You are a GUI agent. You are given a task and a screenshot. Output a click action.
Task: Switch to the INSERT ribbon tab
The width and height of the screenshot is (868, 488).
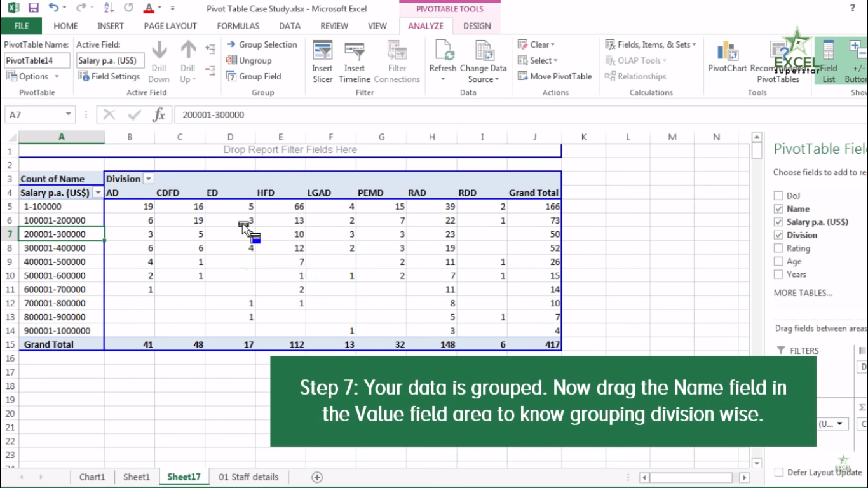coord(111,26)
